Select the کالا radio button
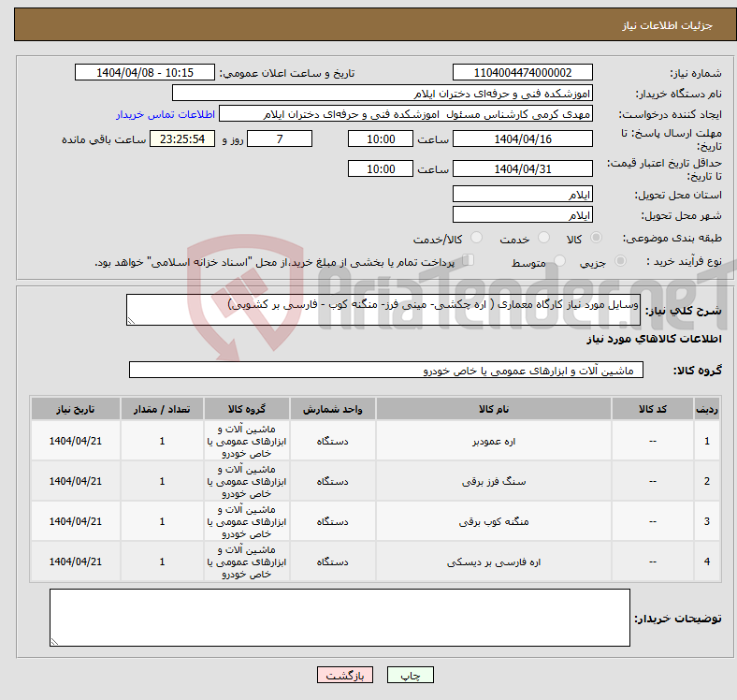The image size is (737, 700). [596, 238]
